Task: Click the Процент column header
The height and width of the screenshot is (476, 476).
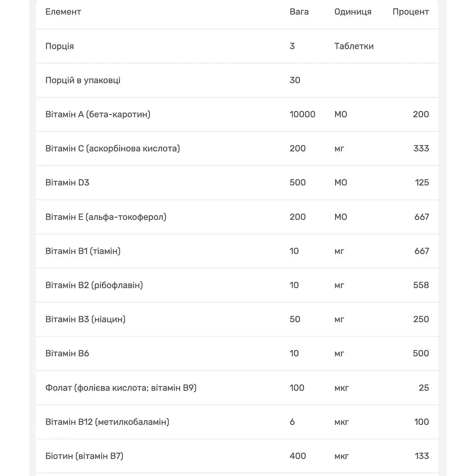Action: click(x=410, y=12)
